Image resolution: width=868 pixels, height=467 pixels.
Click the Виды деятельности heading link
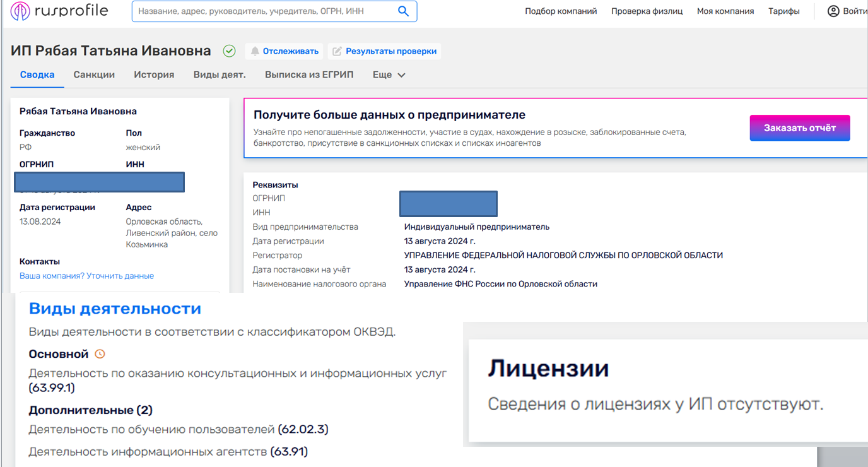[x=115, y=309]
